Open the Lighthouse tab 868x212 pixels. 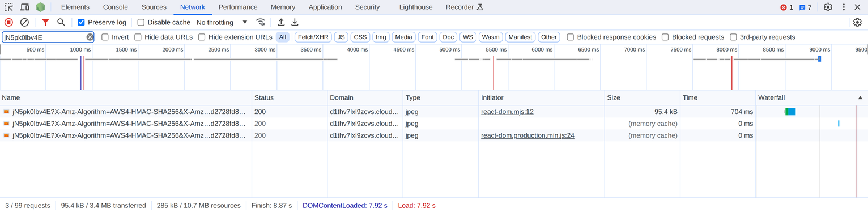pos(416,7)
